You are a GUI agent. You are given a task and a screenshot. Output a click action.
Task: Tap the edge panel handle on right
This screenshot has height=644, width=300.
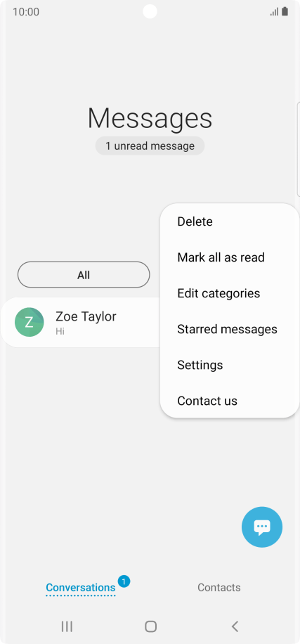299,150
